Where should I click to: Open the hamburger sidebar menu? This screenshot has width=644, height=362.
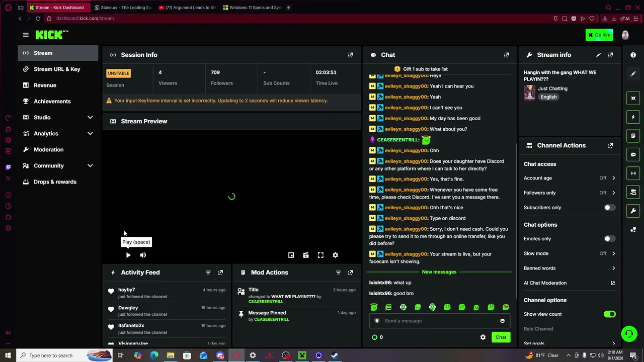(x=26, y=35)
